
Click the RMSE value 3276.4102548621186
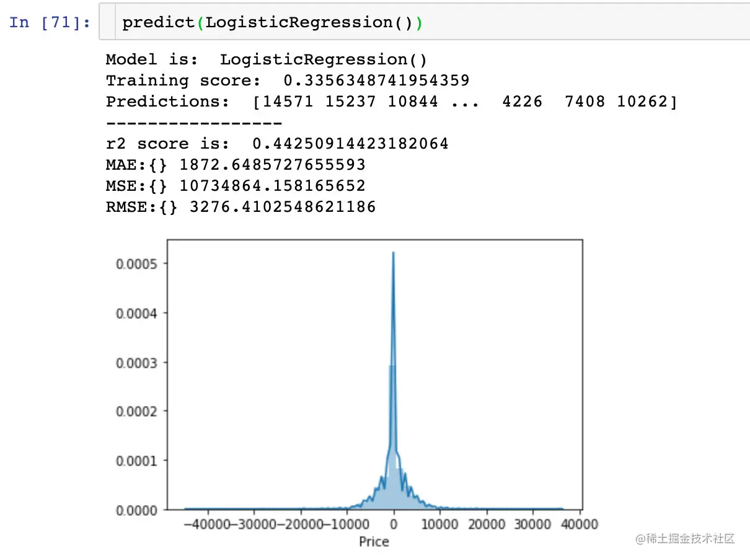(x=283, y=207)
